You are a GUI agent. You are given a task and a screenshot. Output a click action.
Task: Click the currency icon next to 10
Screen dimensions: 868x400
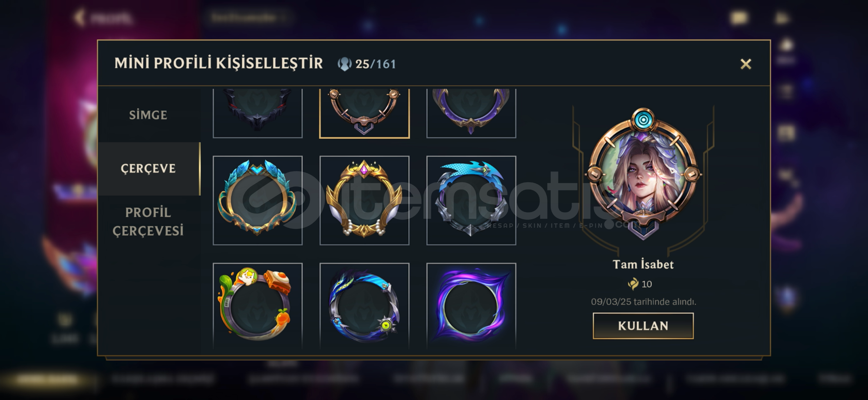633,284
